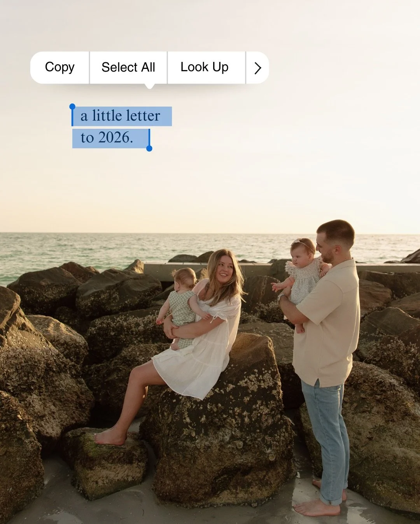Choose Select All in the popup menu
The image size is (420, 524).
pos(128,67)
